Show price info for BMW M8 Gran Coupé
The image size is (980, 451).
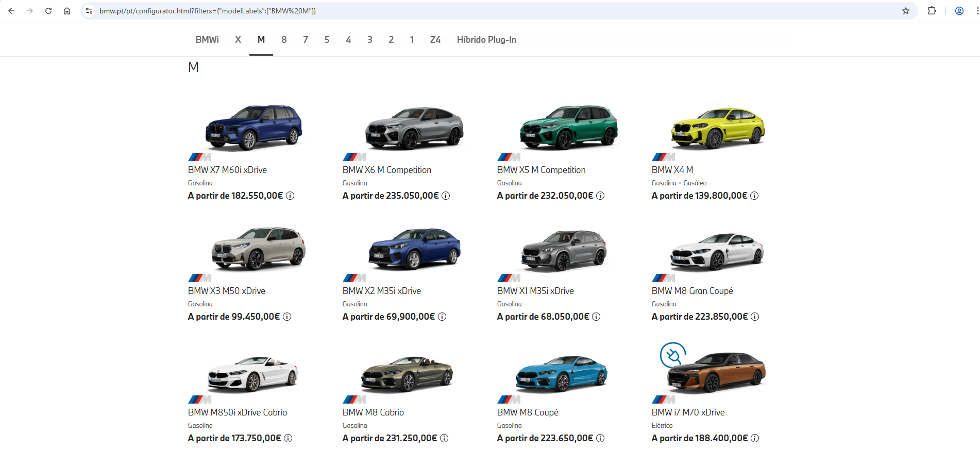755,317
